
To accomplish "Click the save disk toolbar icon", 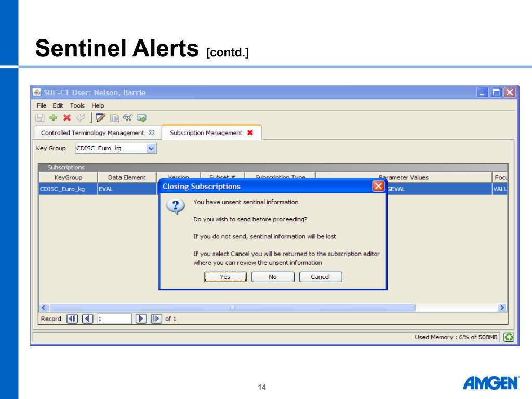I will (x=40, y=118).
